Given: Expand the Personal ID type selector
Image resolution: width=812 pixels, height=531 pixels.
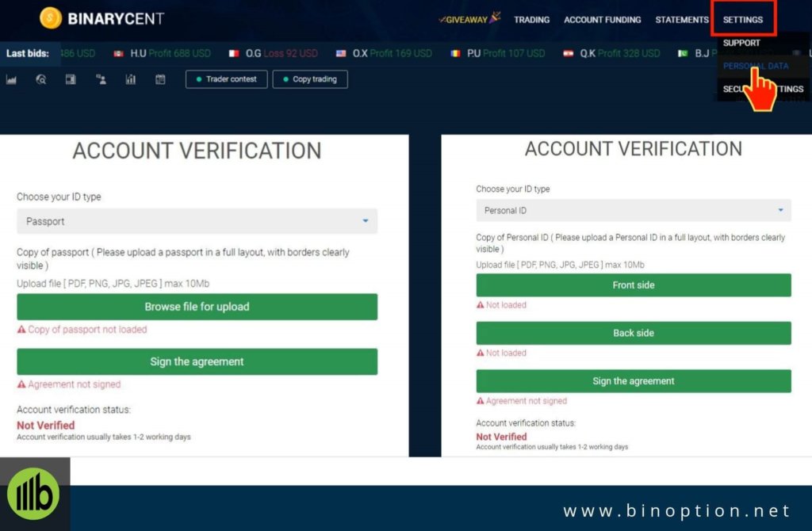Looking at the screenshot, I should tap(633, 210).
